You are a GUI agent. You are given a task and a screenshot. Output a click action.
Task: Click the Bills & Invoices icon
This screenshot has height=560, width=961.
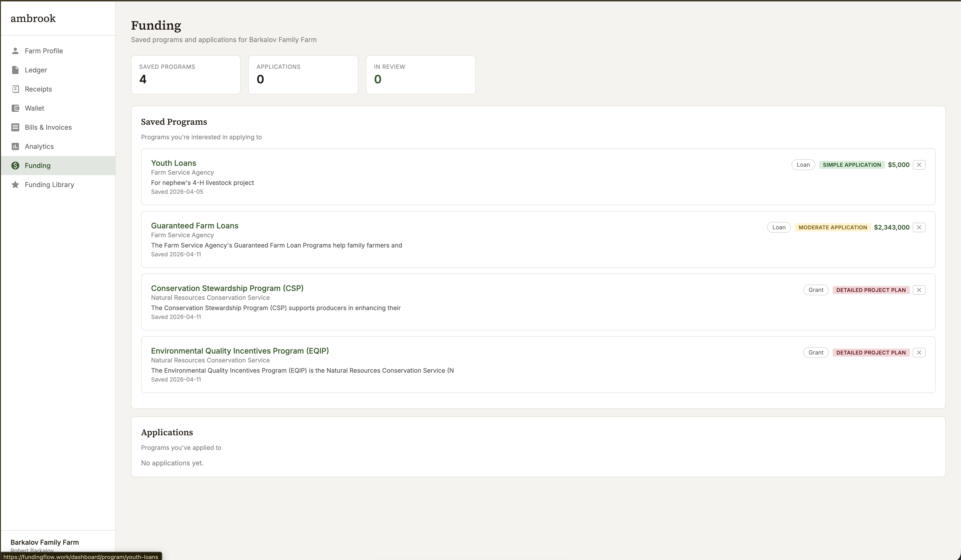(15, 127)
